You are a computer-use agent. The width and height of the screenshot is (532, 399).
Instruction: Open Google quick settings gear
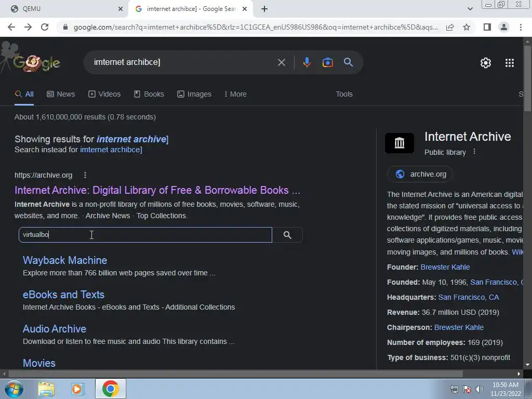pyautogui.click(x=486, y=63)
